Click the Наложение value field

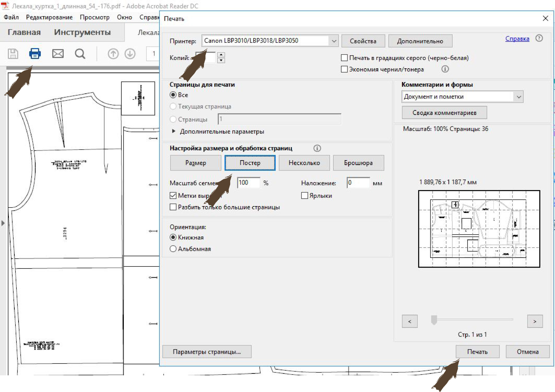tap(358, 183)
